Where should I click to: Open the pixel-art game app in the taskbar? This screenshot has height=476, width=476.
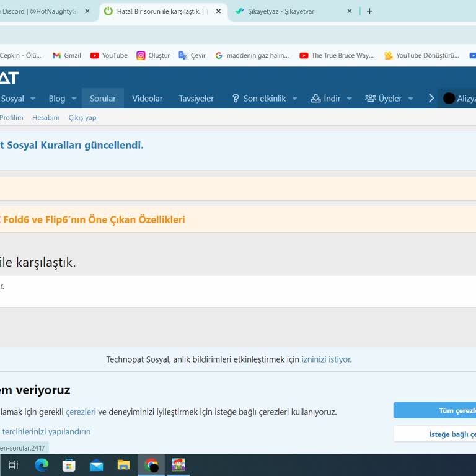[178, 465]
